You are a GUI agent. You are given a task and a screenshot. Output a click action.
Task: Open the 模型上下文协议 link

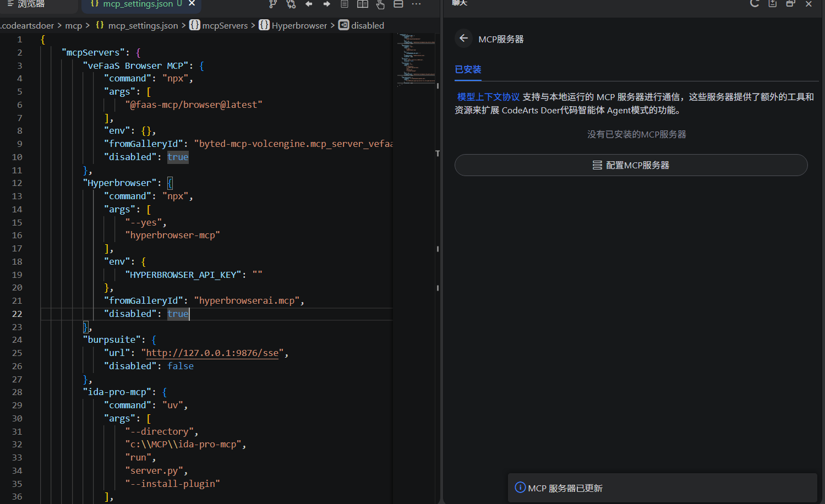488,97
